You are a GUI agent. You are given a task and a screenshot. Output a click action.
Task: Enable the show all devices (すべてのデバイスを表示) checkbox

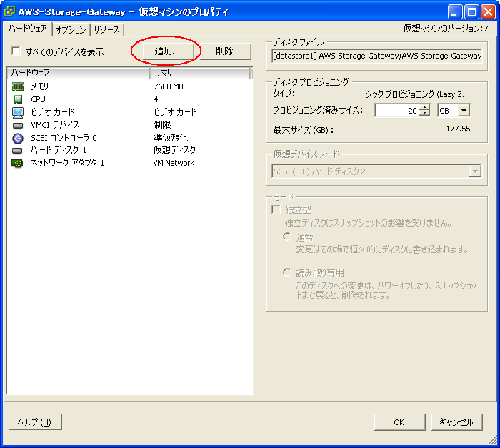(16, 51)
